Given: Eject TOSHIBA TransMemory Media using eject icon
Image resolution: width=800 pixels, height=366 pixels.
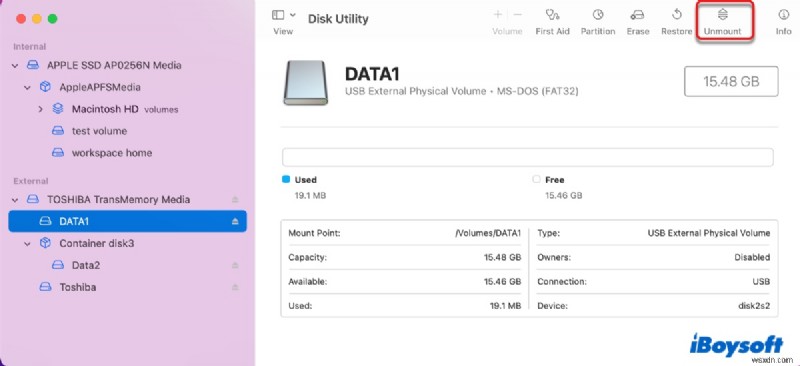Looking at the screenshot, I should (x=235, y=200).
